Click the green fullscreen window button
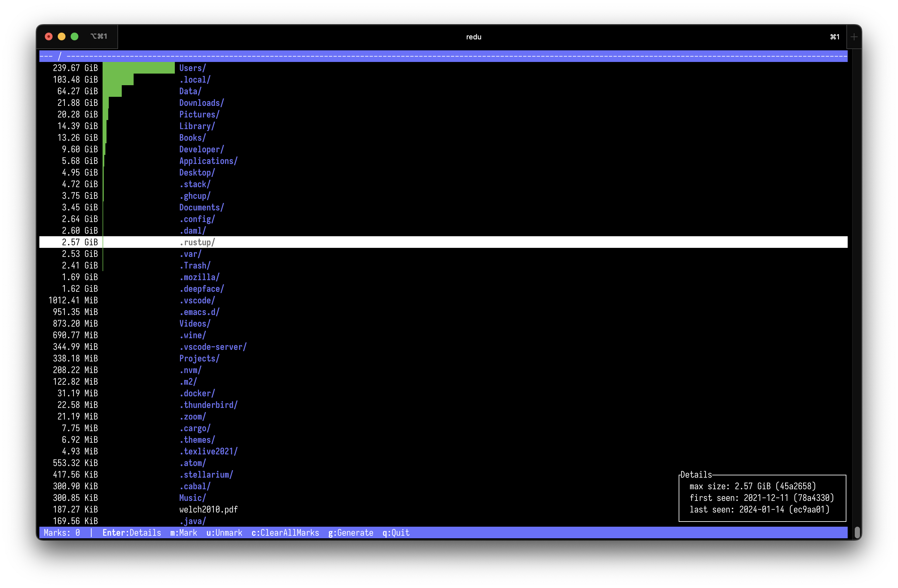 click(75, 36)
